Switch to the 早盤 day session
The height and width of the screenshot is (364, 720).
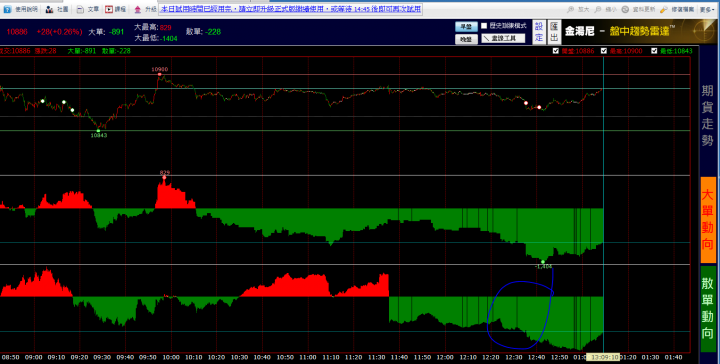[466, 27]
